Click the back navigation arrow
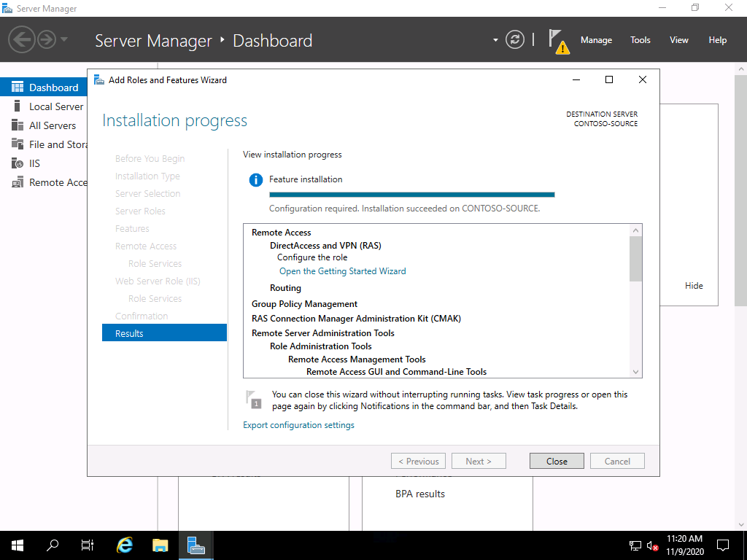Viewport: 747px width, 560px height. (x=22, y=39)
